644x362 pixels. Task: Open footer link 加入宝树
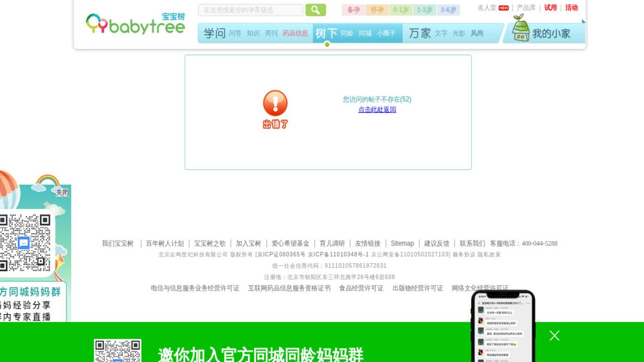coord(248,244)
